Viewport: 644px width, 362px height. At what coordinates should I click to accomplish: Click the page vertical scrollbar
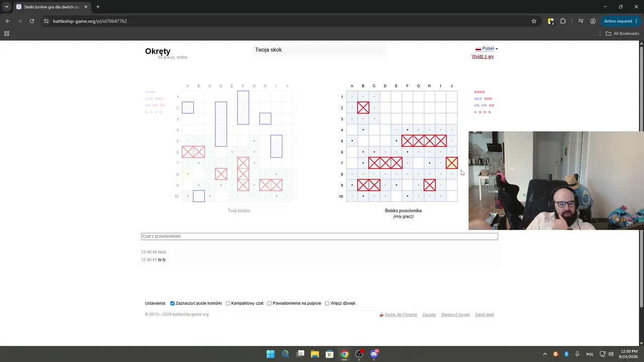click(x=641, y=176)
